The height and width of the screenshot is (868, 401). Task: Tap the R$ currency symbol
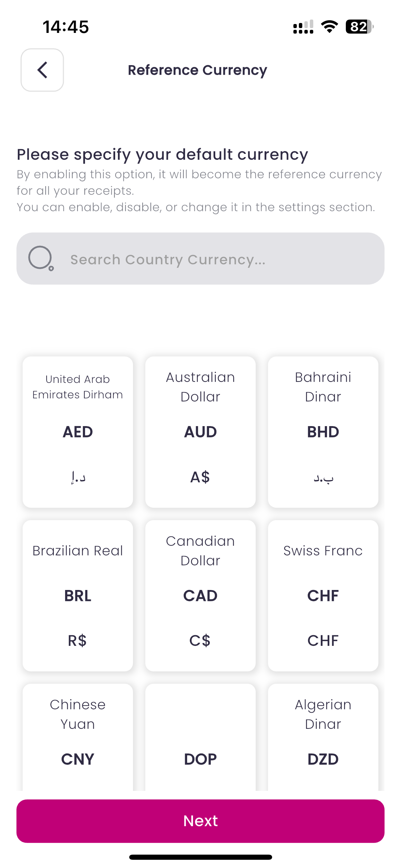click(x=77, y=640)
